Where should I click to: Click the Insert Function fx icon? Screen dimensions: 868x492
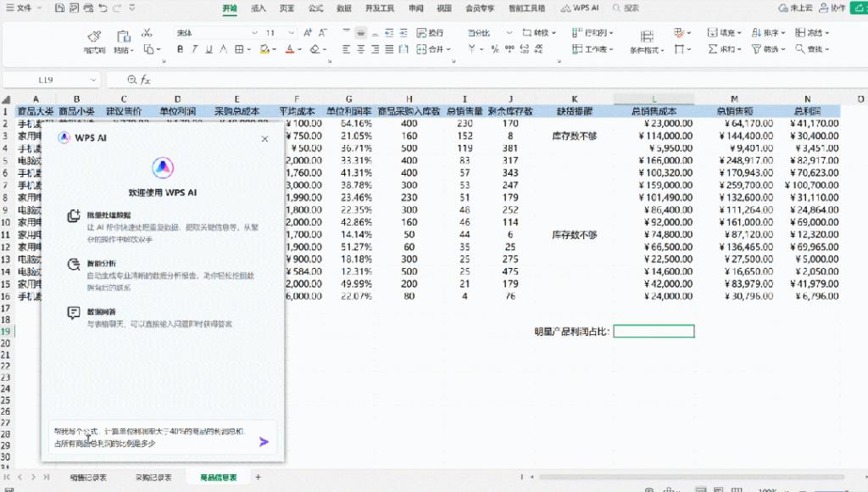[x=145, y=80]
